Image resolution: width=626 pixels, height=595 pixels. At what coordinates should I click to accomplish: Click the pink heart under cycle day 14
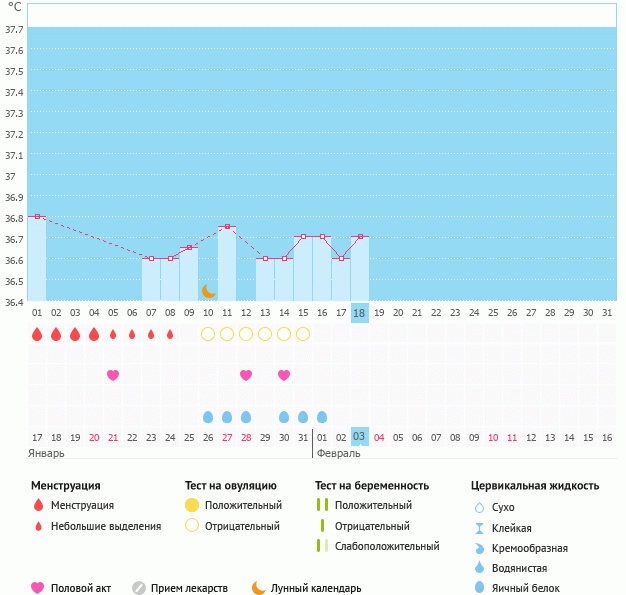(284, 375)
